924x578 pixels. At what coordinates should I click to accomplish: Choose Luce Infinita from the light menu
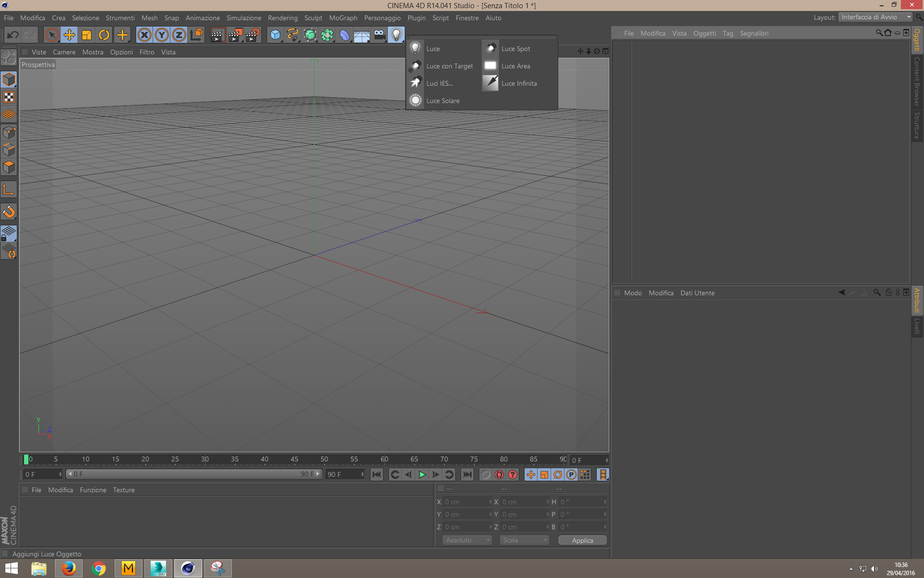(518, 83)
